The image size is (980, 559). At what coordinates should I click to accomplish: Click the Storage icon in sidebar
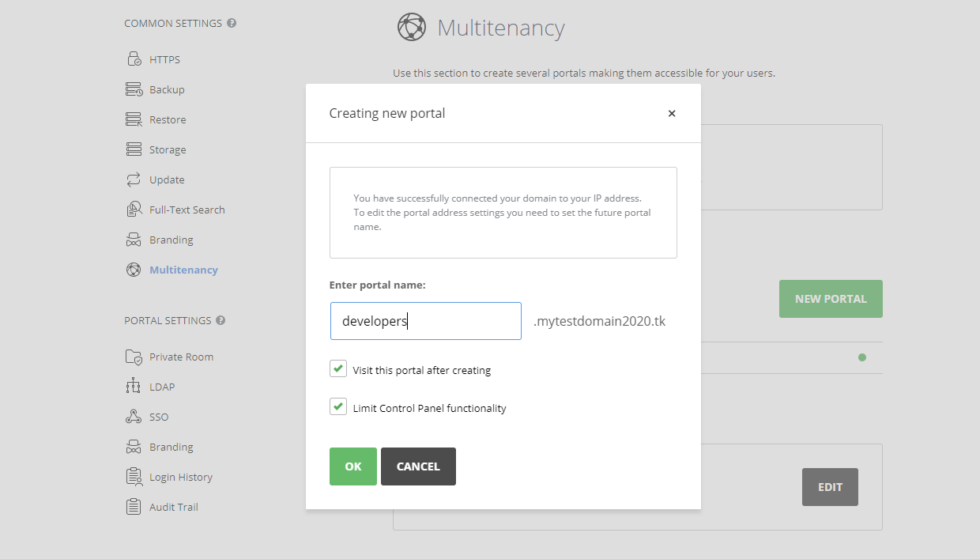[134, 149]
